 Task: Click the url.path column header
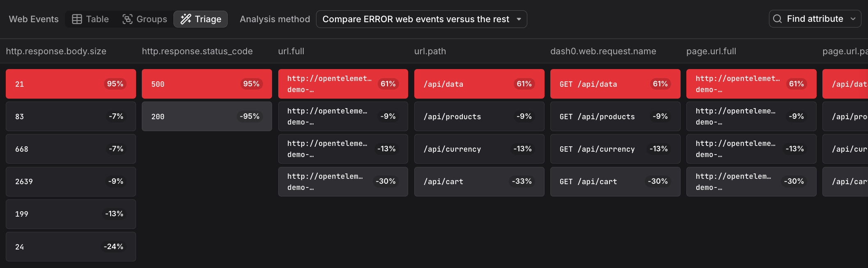pyautogui.click(x=430, y=51)
